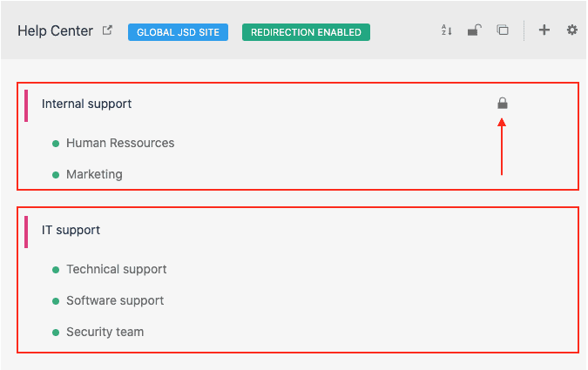The width and height of the screenshot is (588, 370).
Task: Click the Help Center title
Action: coord(55,31)
